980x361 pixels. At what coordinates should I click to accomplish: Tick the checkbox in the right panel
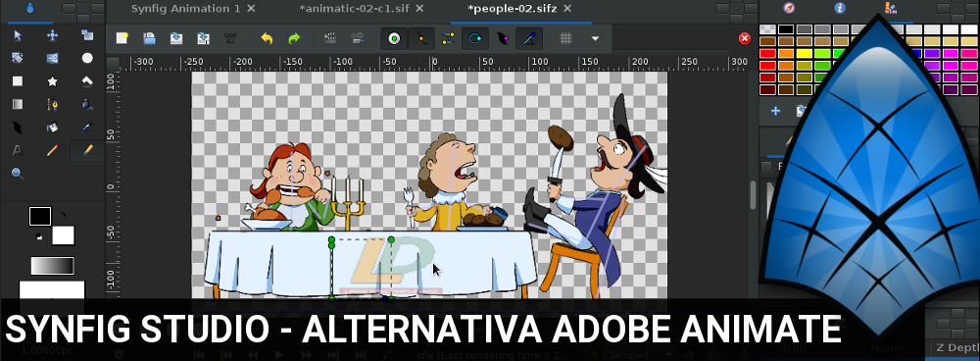766,167
